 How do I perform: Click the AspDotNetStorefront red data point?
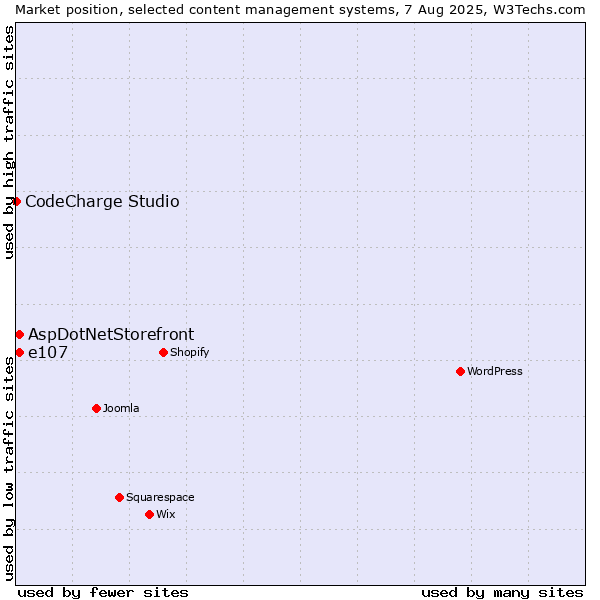pos(20,334)
